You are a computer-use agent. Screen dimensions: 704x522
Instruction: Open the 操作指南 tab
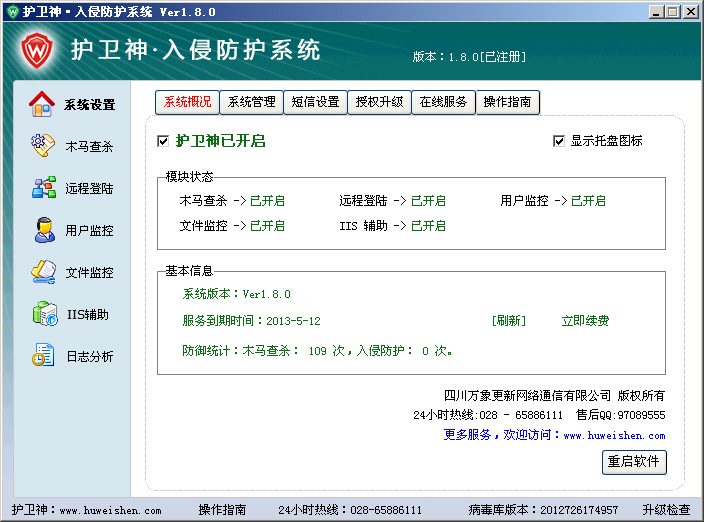(x=507, y=102)
